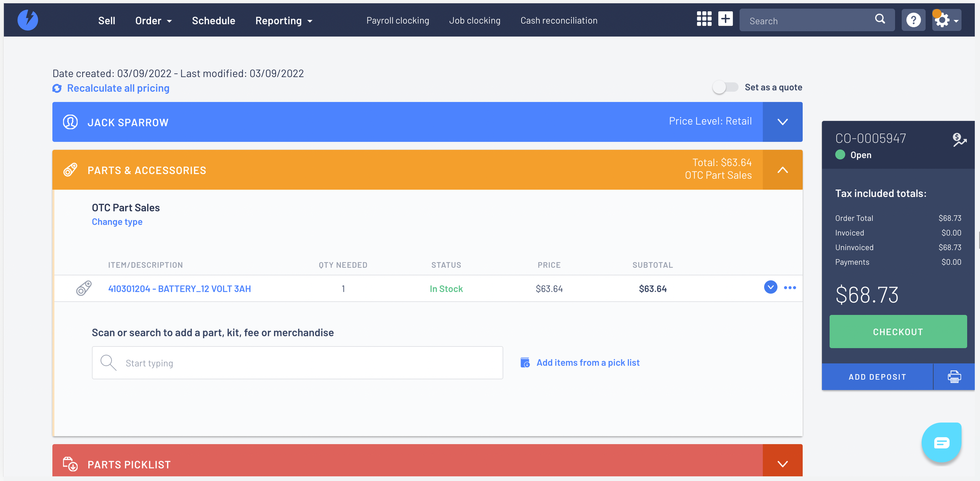The image size is (980, 481).
Task: Toggle the Set as a quote switch
Action: (x=725, y=88)
